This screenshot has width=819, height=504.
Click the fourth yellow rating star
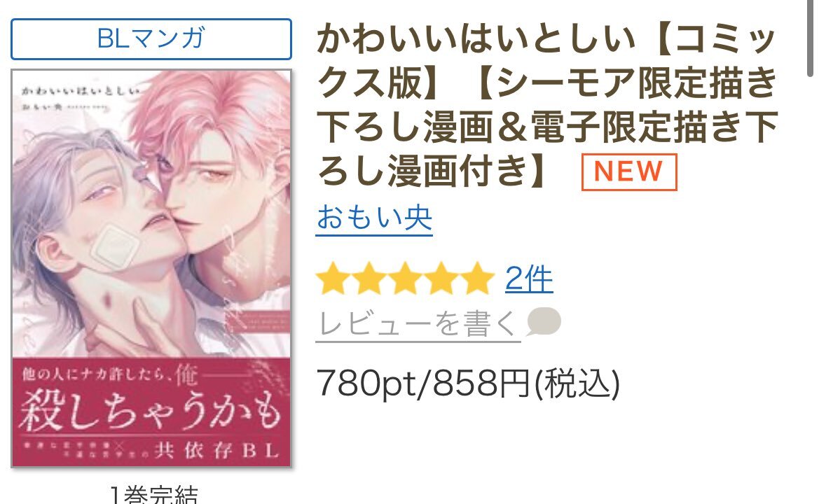[441, 279]
